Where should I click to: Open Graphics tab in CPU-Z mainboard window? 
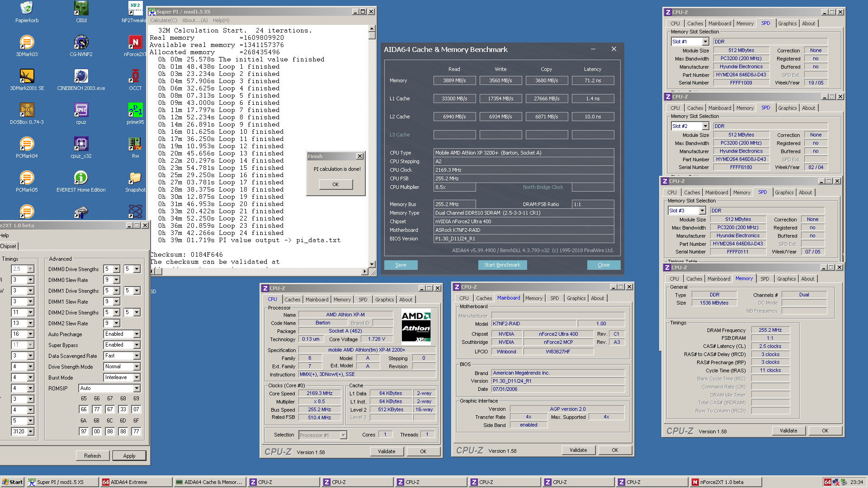pyautogui.click(x=576, y=298)
